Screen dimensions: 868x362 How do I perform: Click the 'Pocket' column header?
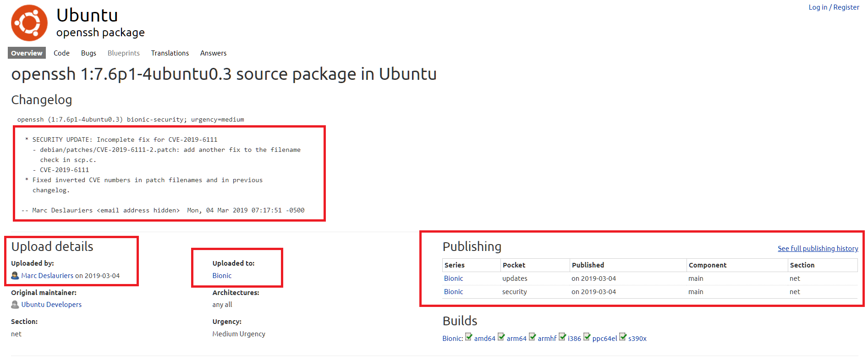[x=514, y=265]
